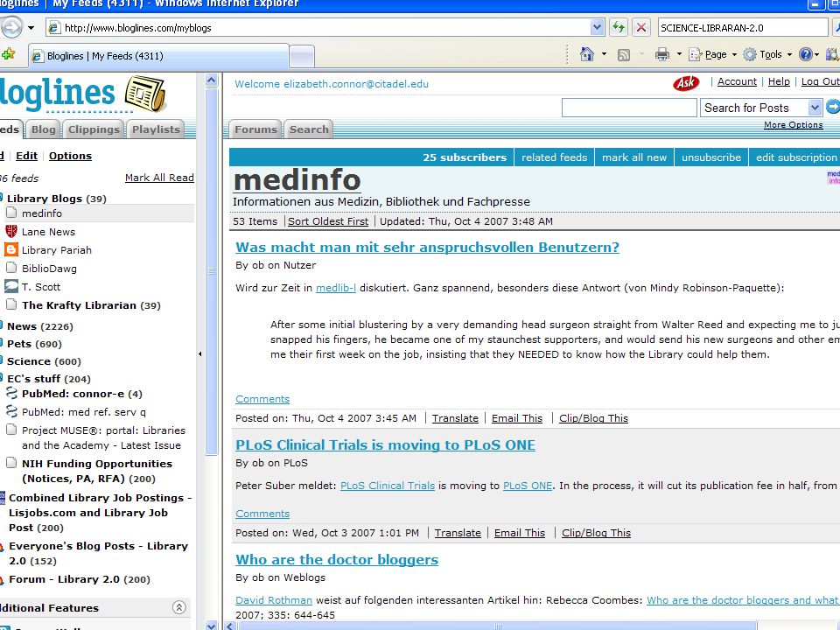The width and height of the screenshot is (840, 630).
Task: Click the RSS feeds icon in toolbar
Action: pyautogui.click(x=624, y=54)
